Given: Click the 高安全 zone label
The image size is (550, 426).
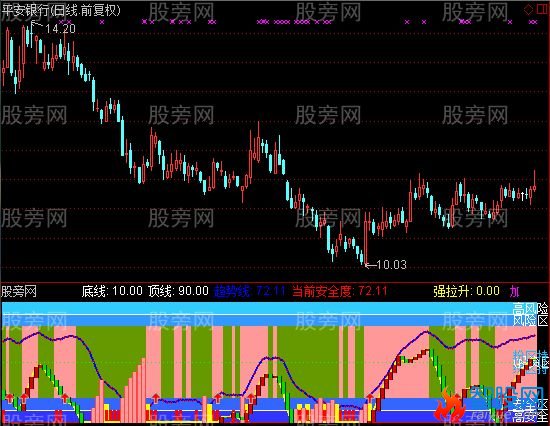Looking at the screenshot, I should click(x=530, y=417).
